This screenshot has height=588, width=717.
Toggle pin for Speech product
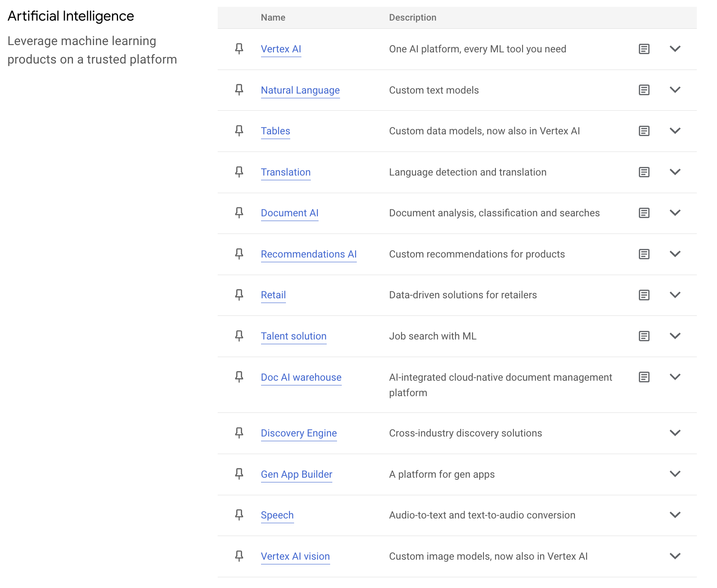coord(239,515)
